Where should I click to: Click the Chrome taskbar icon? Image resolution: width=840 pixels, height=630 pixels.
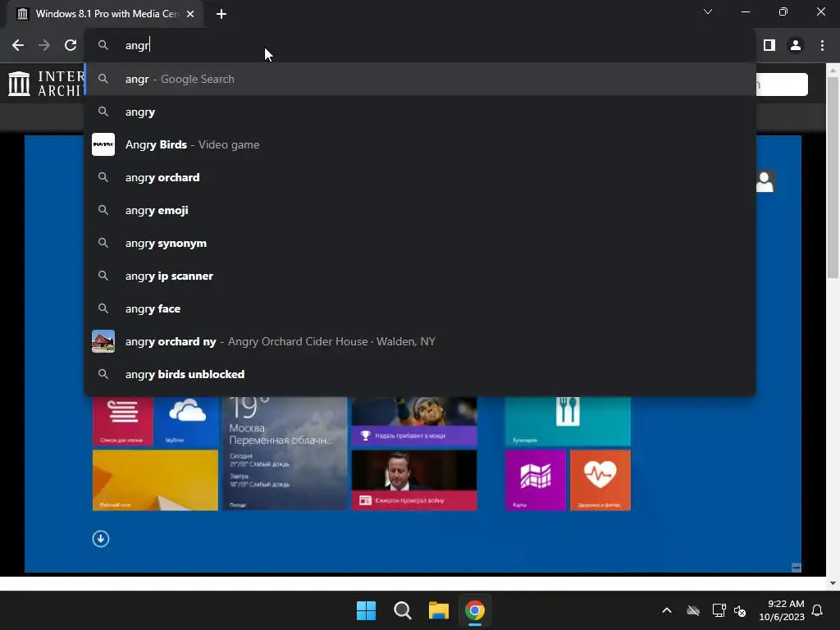(x=475, y=610)
